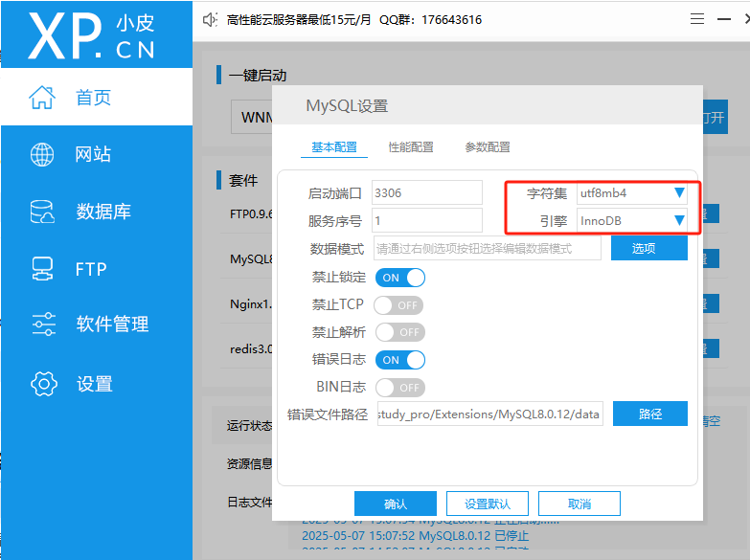Viewport: 750px width, 560px height.
Task: Turn off the 禁止锁定 switch
Action: 400,278
